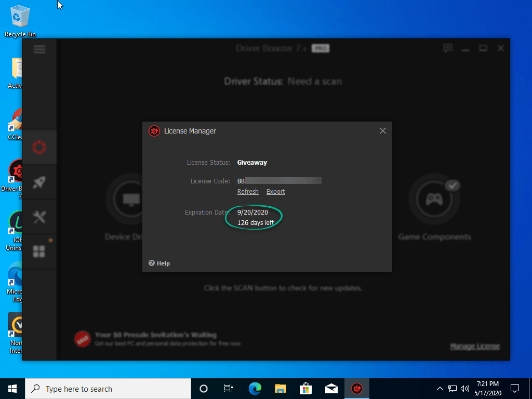Click the feedback chat icon in Driver Booster title bar

(448, 48)
